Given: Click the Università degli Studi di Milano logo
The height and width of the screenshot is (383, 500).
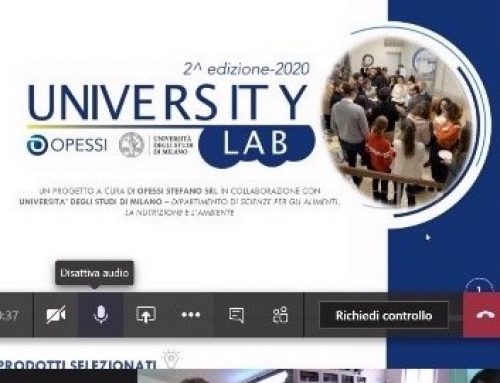Looking at the screenshot, I should click(x=156, y=145).
